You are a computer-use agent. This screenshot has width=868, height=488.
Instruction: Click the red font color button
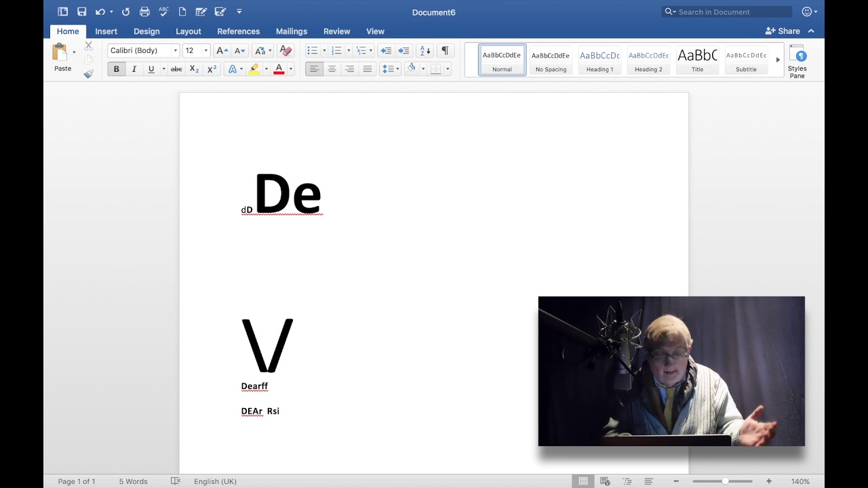coord(279,69)
